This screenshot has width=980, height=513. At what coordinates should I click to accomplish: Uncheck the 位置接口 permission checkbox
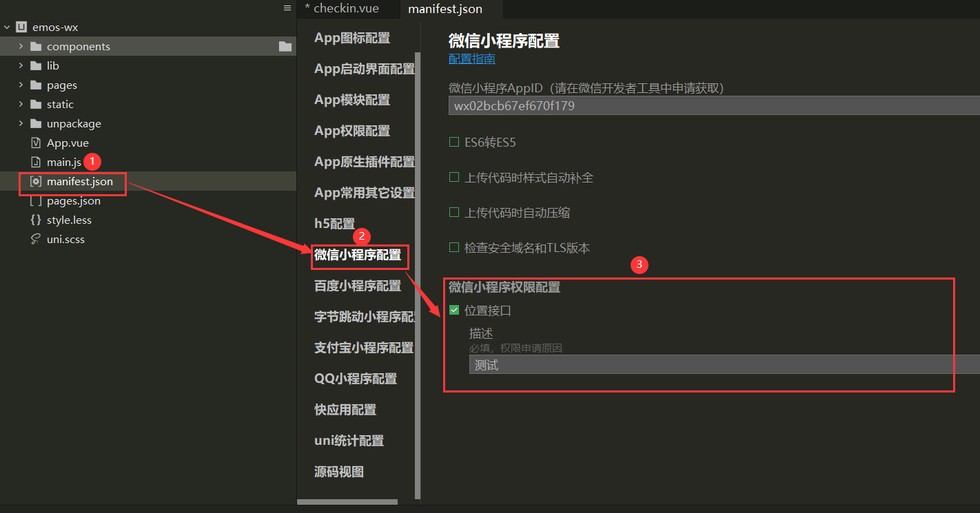tap(454, 311)
